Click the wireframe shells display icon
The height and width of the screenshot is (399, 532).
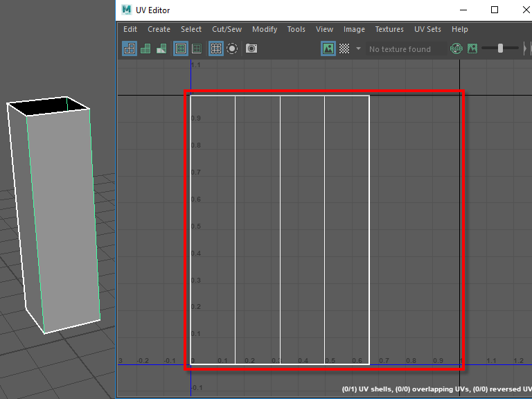tap(130, 48)
